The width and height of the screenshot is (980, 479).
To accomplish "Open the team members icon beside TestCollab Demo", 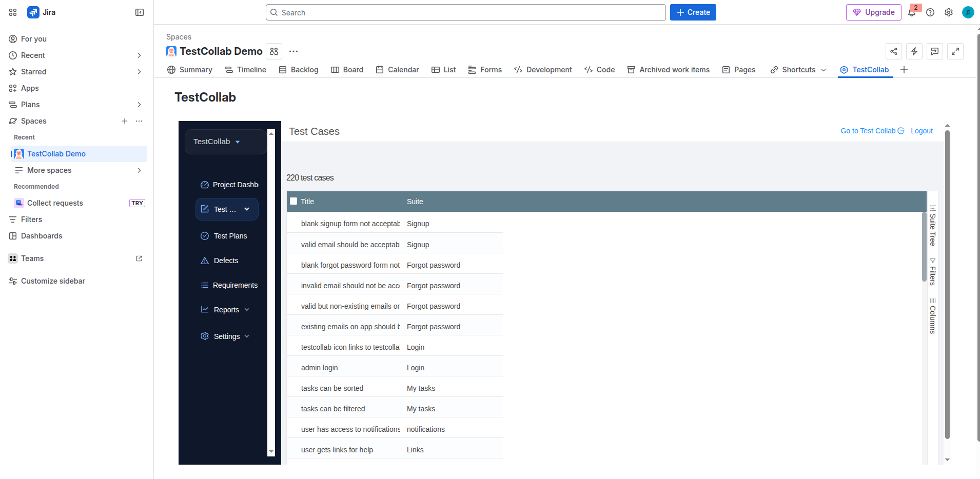I will [x=274, y=51].
